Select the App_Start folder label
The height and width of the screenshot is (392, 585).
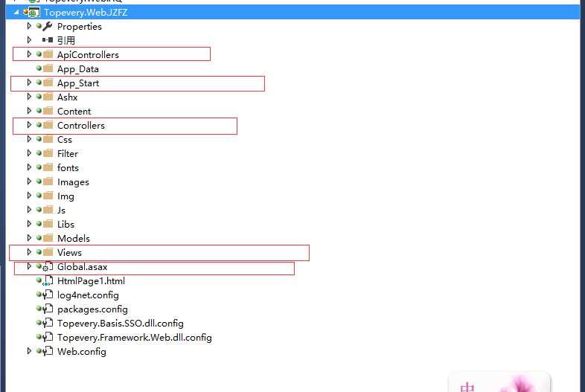coord(78,83)
